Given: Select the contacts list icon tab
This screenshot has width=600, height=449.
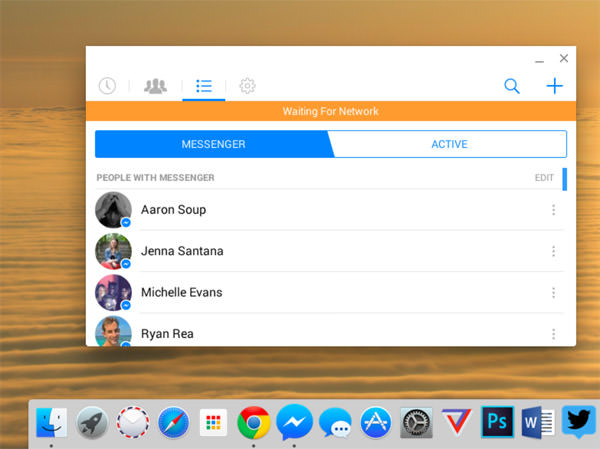Looking at the screenshot, I should point(204,86).
